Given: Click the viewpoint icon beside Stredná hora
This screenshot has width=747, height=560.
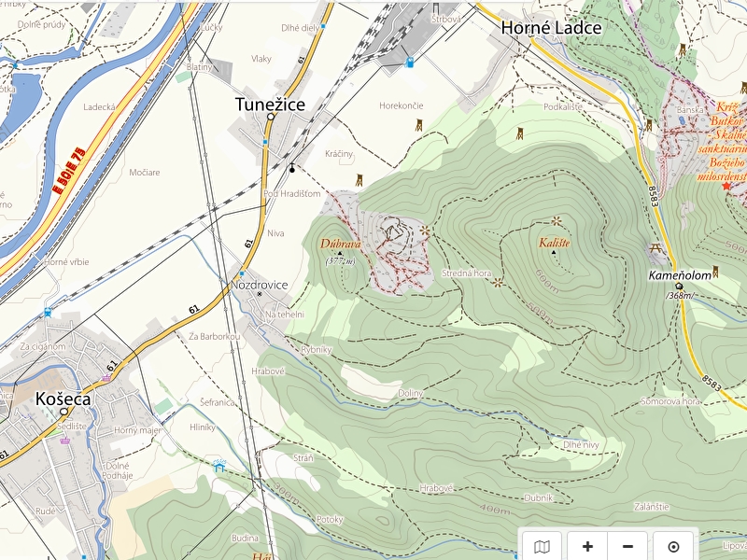Looking at the screenshot, I should pyautogui.click(x=498, y=283).
